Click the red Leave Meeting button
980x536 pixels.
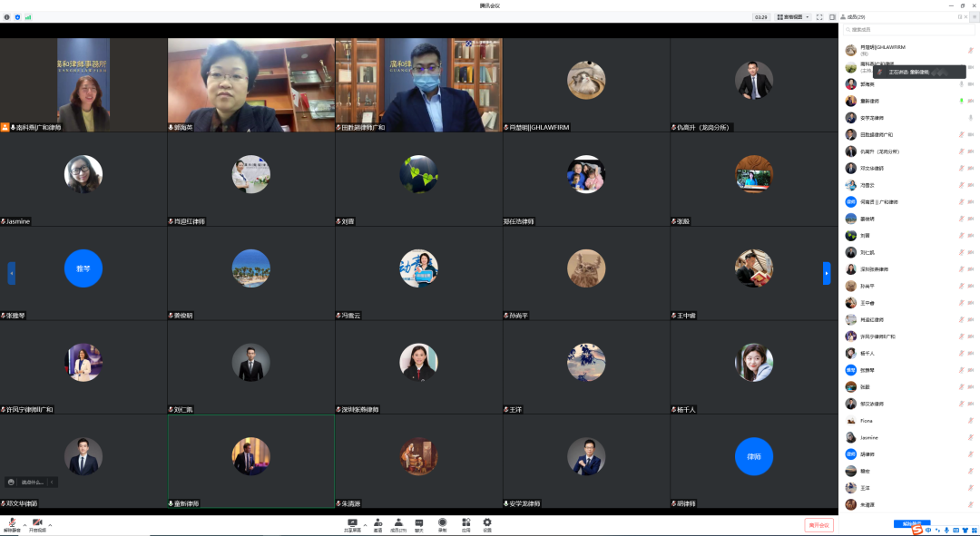click(x=818, y=525)
